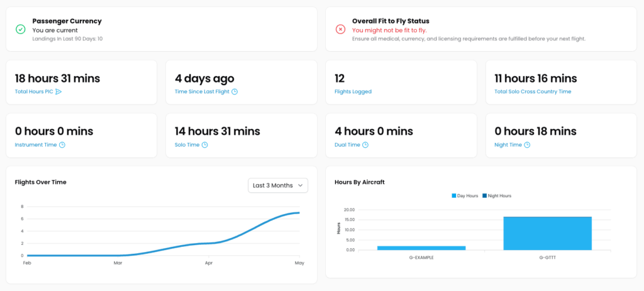Open the Total Hours PIC link
The image size is (644, 291).
click(x=34, y=92)
